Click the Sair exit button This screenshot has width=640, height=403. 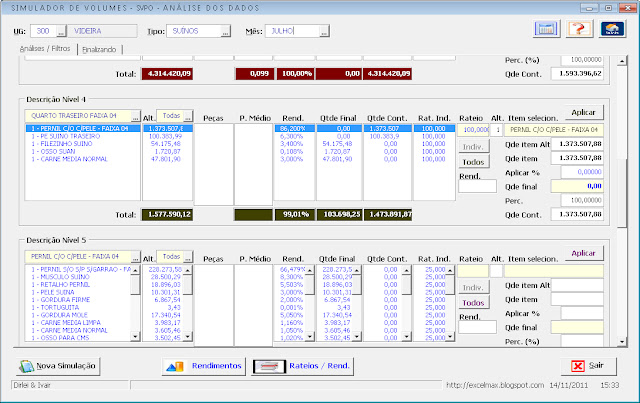pyautogui.click(x=589, y=366)
